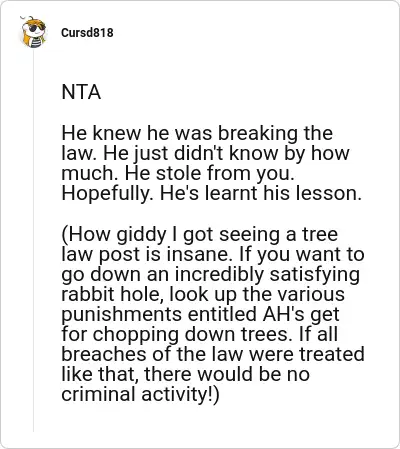Viewport: 400px width, 449px height.
Task: Click the line starting '(How giddy I got'
Action: pyautogui.click(x=200, y=234)
